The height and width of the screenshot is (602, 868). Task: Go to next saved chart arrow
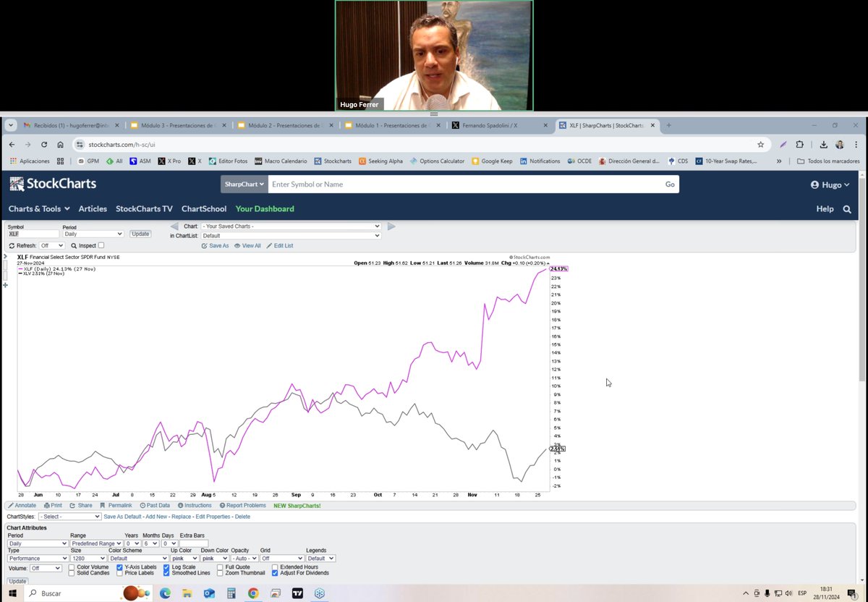(391, 226)
